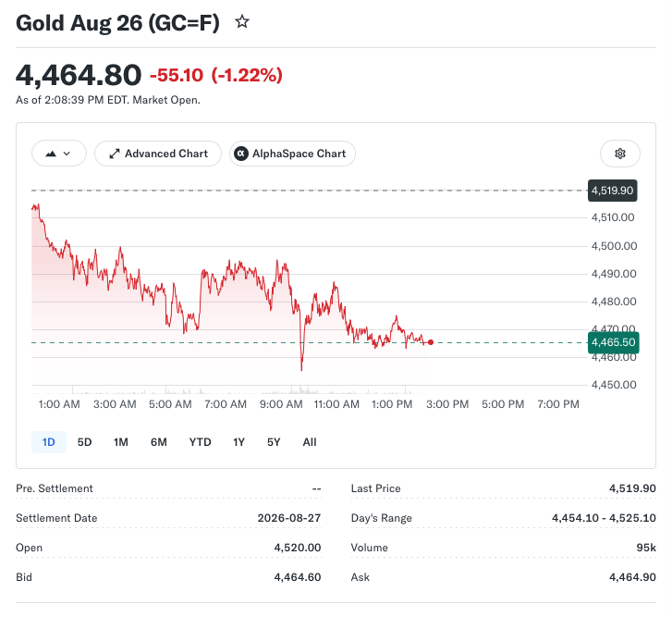Click the red current-price dot on chart
This screenshot has height=617, width=672.
[431, 342]
